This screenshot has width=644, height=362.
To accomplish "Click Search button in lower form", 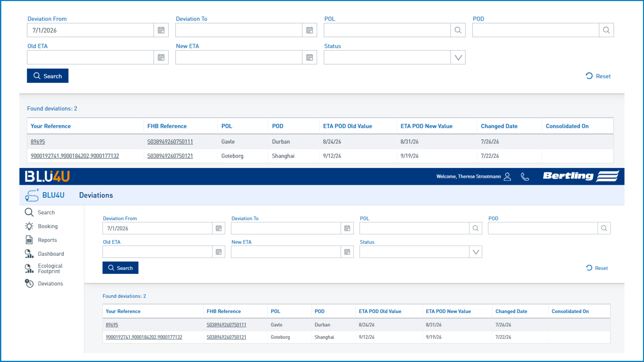I will 121,268.
